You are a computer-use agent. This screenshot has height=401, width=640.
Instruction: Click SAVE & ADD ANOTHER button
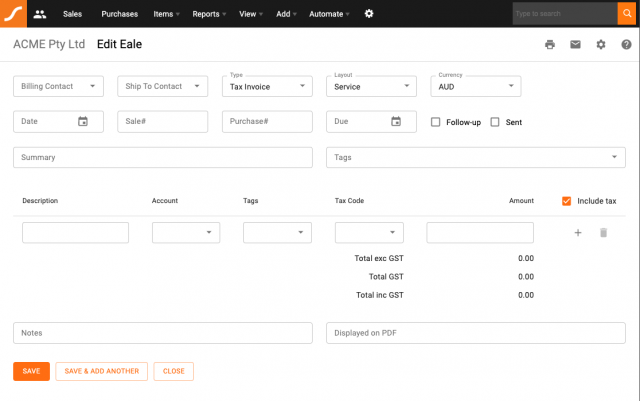click(102, 371)
